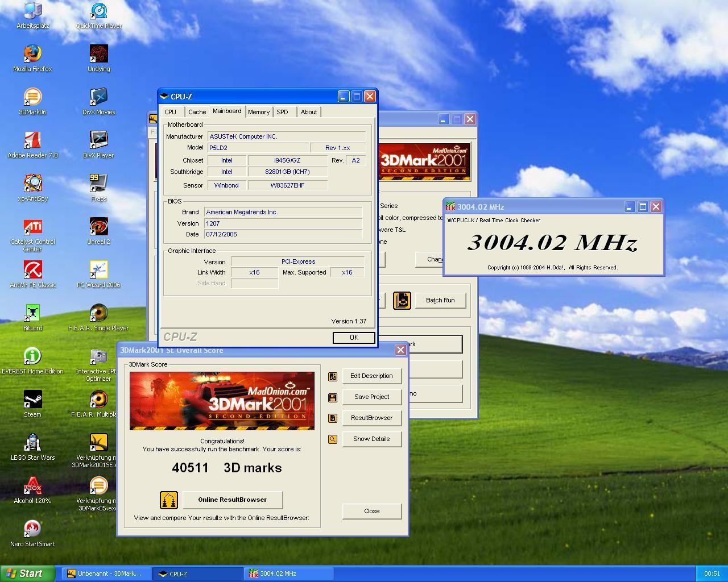Click the Online ResultBrowser button

(232, 500)
